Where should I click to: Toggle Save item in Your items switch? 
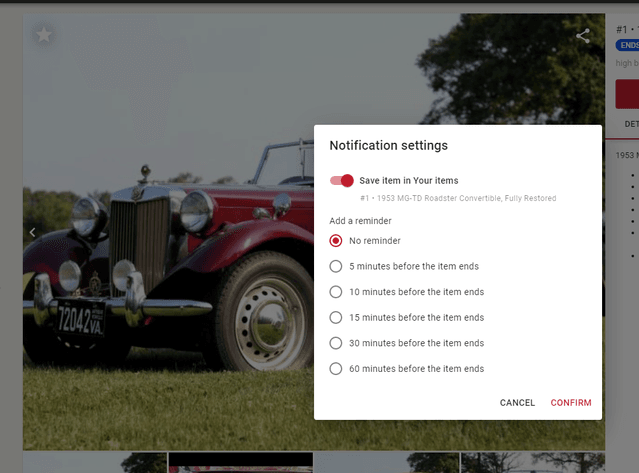tap(342, 180)
